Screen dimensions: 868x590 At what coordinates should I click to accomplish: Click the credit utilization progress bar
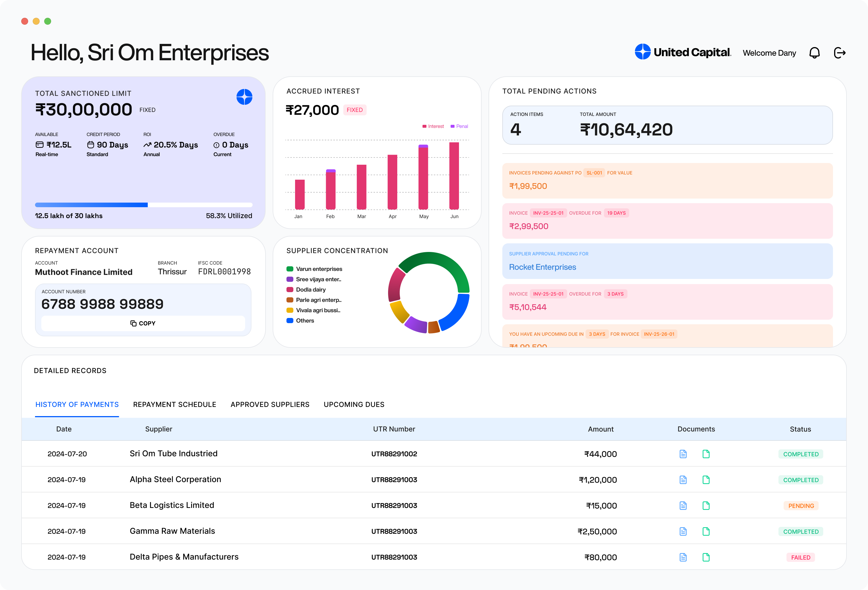(x=144, y=205)
